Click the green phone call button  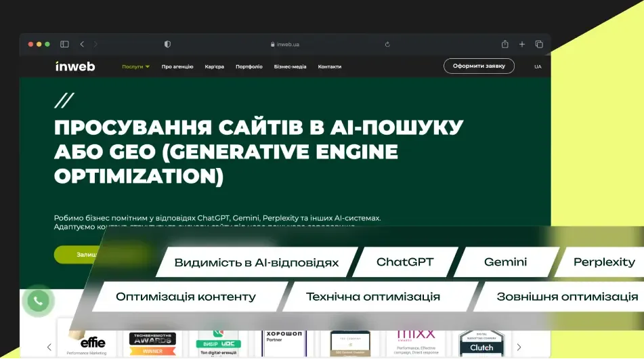click(x=38, y=301)
